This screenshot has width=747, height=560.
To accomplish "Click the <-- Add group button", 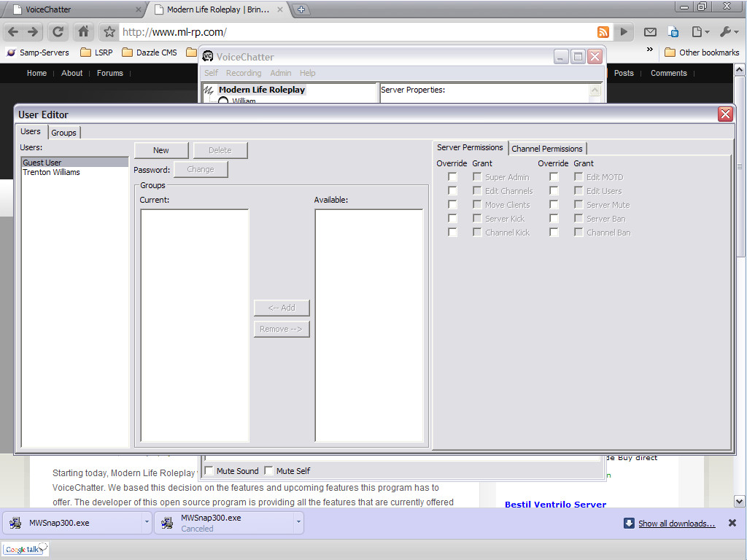I will 282,308.
